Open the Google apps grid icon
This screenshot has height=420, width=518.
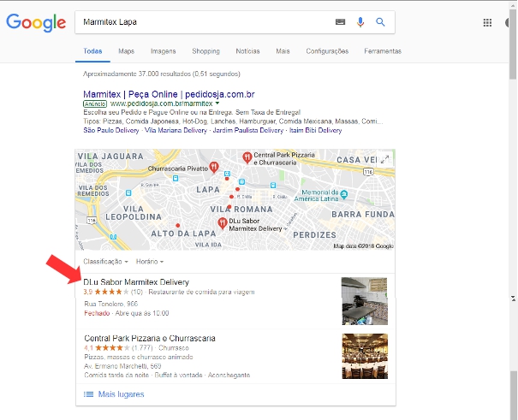pyautogui.click(x=487, y=22)
